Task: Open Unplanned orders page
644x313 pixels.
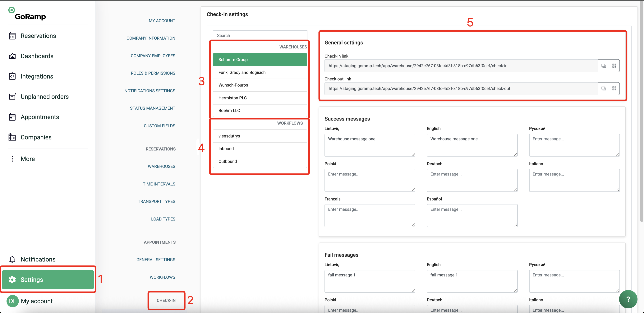Action: click(44, 96)
